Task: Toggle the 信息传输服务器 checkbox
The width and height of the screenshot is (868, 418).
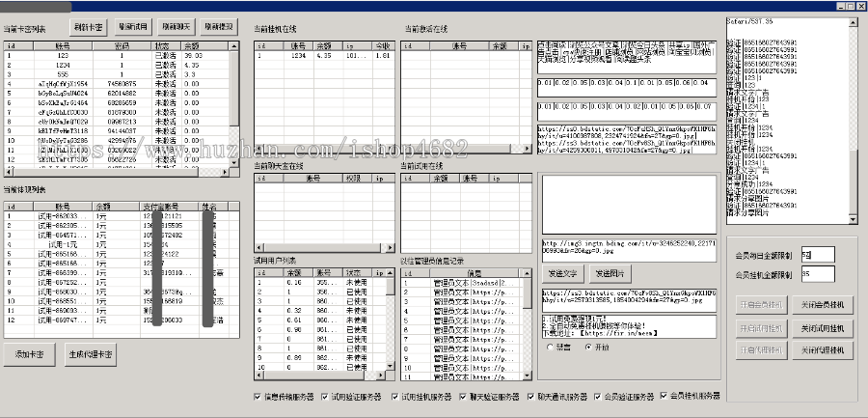Action: pos(257,397)
